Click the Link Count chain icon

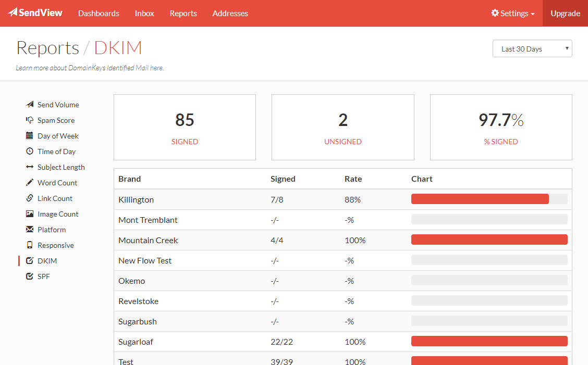click(x=30, y=198)
